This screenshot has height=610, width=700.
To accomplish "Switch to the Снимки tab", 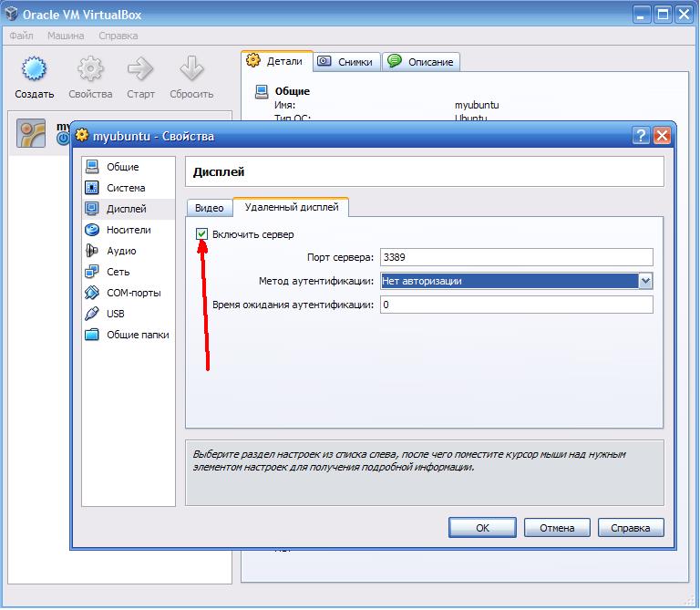I will [x=347, y=62].
